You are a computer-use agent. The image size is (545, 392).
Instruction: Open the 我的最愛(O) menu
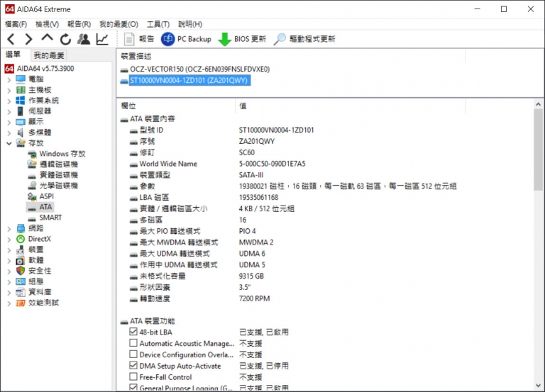pos(119,24)
